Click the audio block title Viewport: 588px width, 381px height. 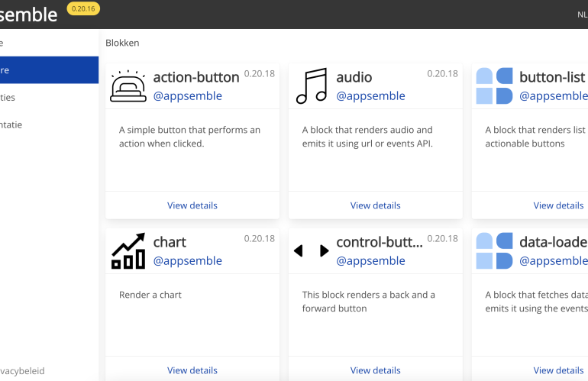pos(354,77)
